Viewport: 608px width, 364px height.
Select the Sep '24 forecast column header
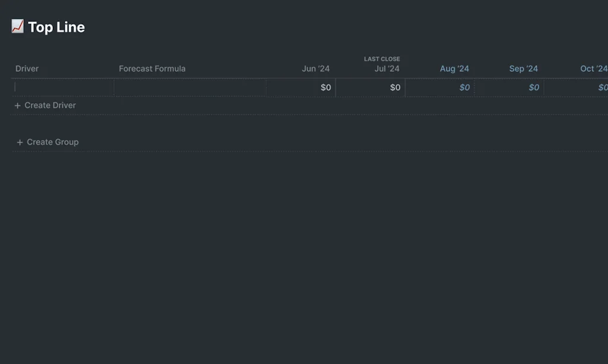point(523,68)
